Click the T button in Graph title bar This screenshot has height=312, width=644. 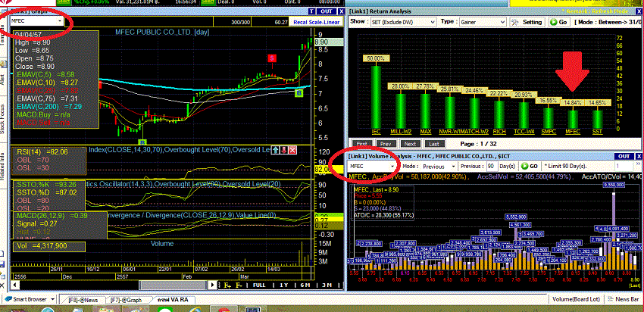[312, 11]
